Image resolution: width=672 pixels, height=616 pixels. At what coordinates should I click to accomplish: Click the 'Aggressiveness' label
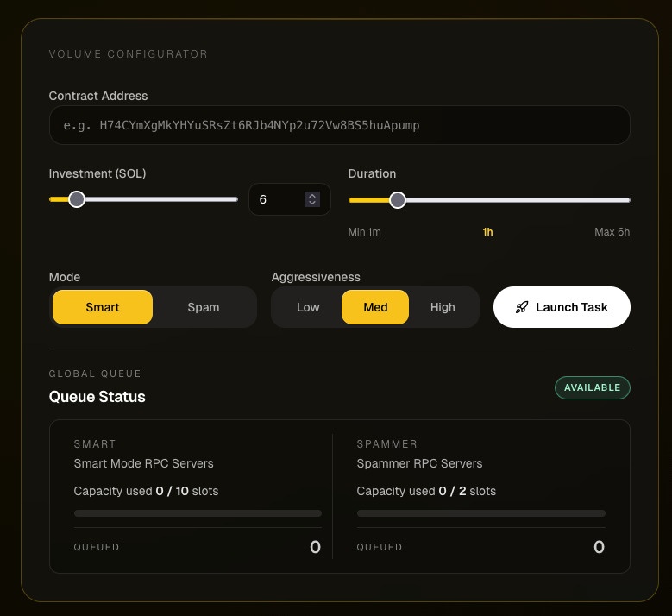coord(316,277)
